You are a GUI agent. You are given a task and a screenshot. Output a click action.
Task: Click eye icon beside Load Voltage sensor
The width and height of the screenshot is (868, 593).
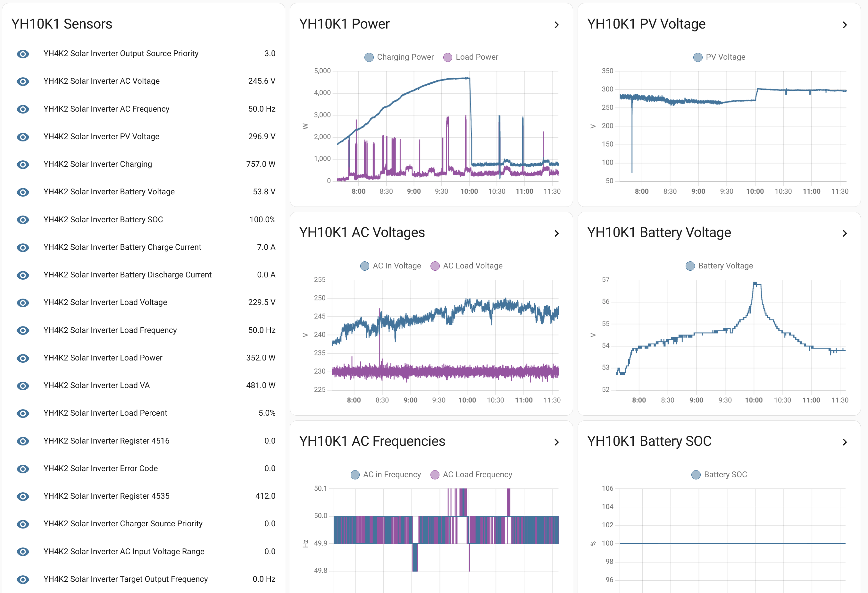[x=23, y=303]
